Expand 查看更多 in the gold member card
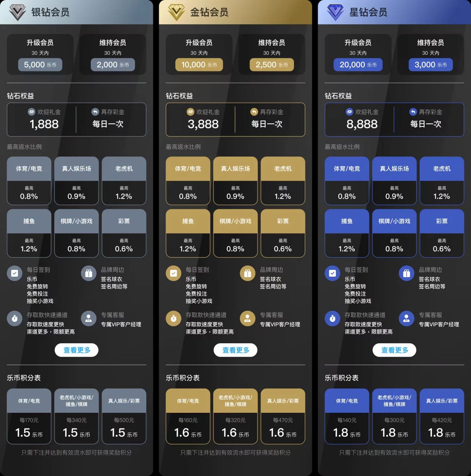Image resolution: width=471 pixels, height=476 pixels. click(235, 350)
